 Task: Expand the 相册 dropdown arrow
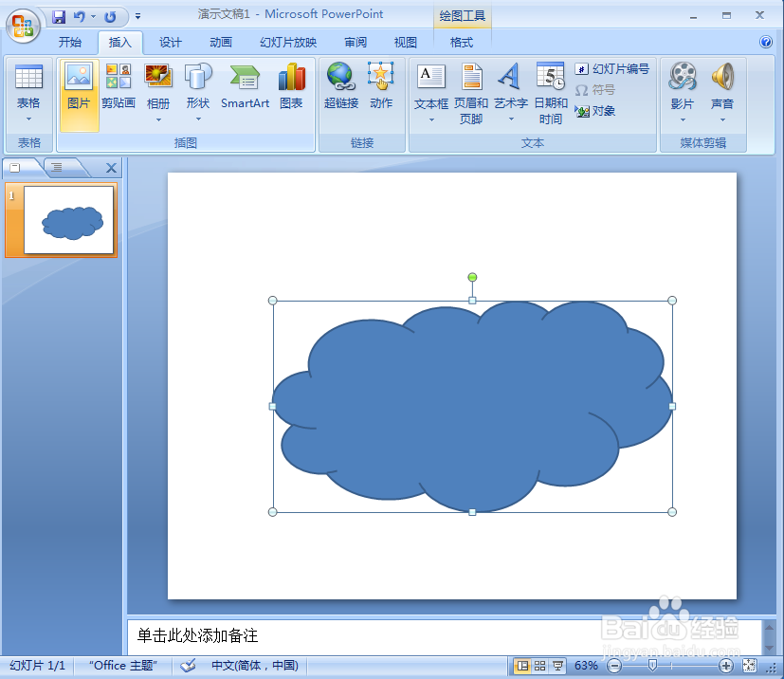click(x=158, y=120)
